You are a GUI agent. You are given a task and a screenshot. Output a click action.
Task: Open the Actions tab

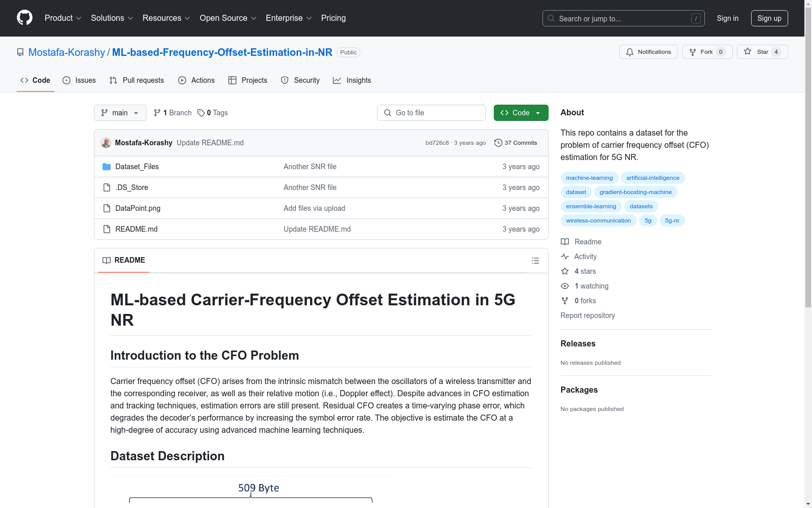(196, 80)
